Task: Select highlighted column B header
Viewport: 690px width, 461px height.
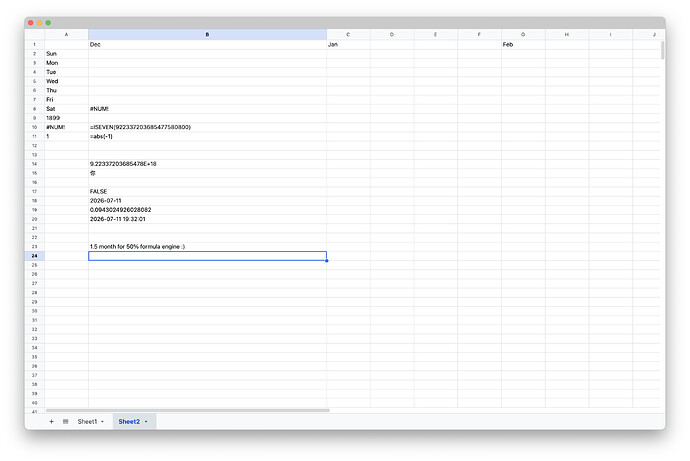Action: [x=207, y=34]
